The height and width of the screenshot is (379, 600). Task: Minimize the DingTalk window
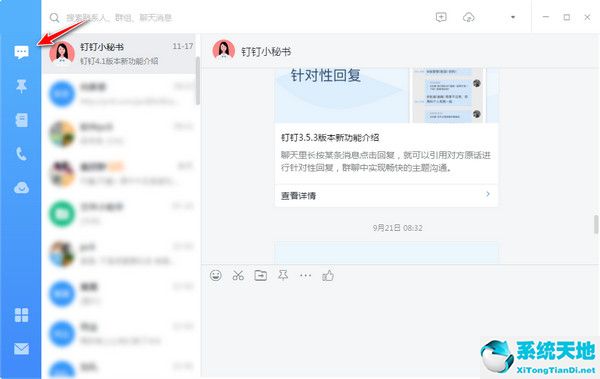[546, 17]
